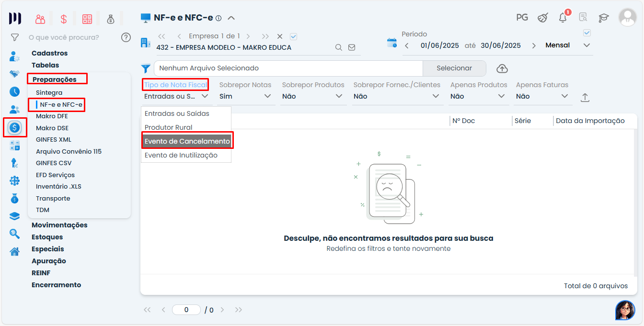This screenshot has width=644, height=326.
Task: Toggle the checkbox next to Empresa navigation
Action: pyautogui.click(x=294, y=36)
